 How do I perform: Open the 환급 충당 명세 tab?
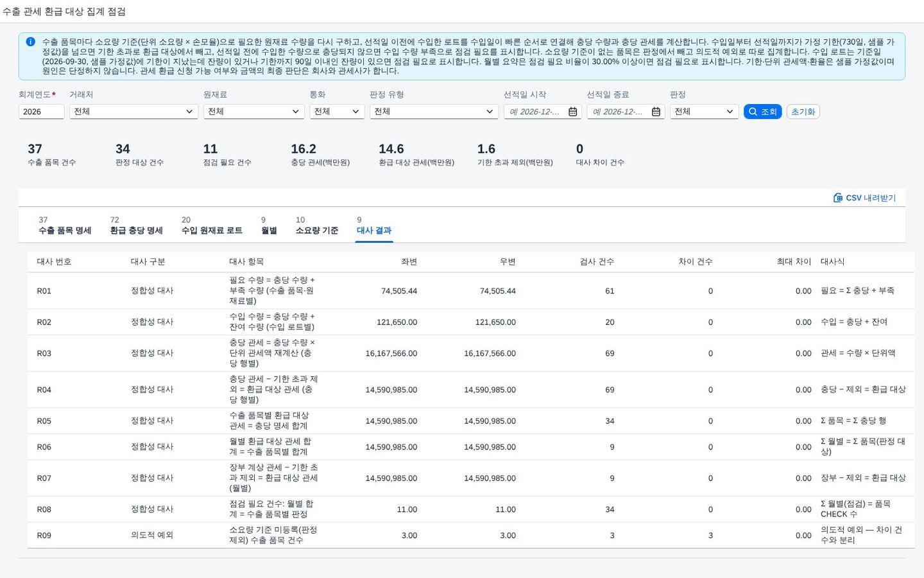tap(136, 225)
